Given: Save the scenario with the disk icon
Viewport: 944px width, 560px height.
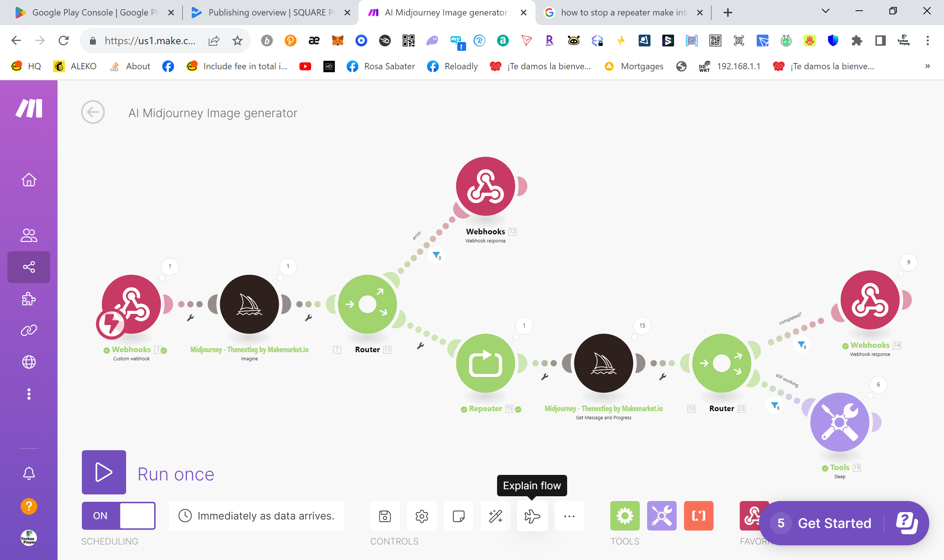Looking at the screenshot, I should pos(385,515).
